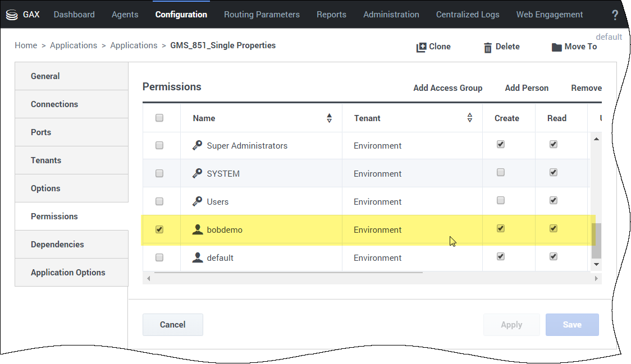Toggle the select-all checkbox in table header
Screen dimensions: 631x364
click(x=159, y=118)
